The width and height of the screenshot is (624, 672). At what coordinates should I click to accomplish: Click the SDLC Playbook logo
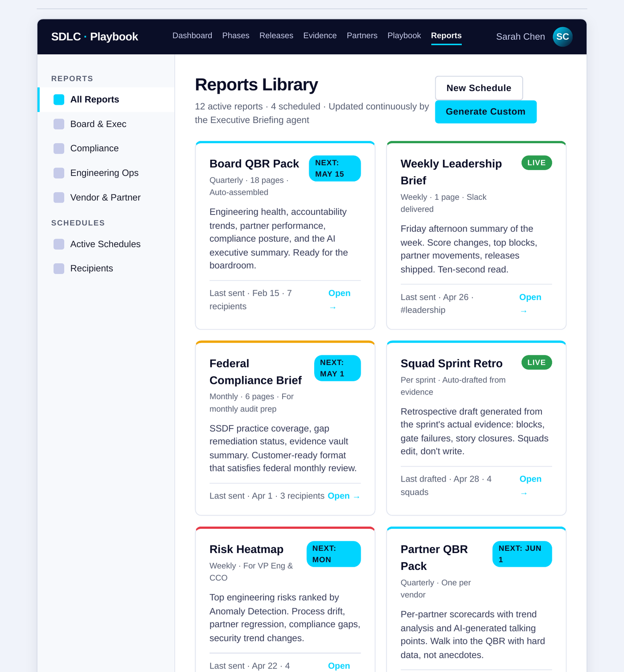pyautogui.click(x=94, y=37)
